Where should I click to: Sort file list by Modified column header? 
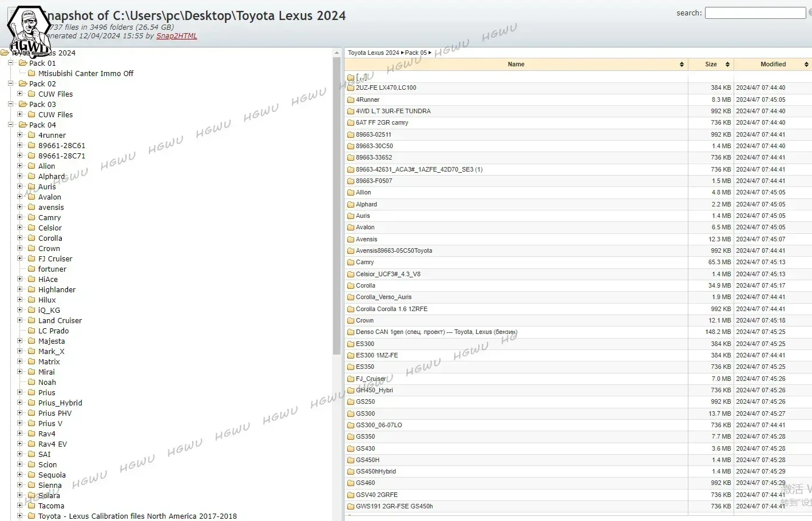773,65
